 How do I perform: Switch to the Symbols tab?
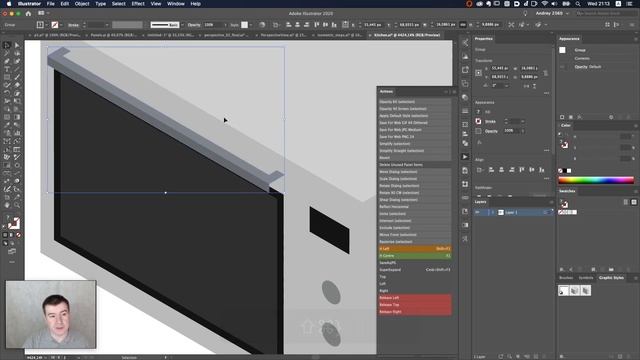586,278
